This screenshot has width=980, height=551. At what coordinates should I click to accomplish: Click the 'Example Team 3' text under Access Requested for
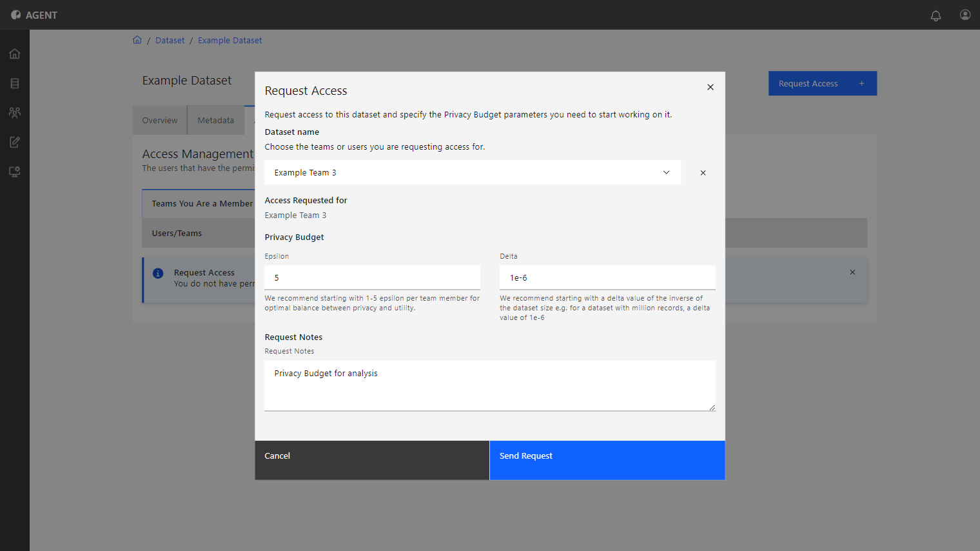[295, 215]
